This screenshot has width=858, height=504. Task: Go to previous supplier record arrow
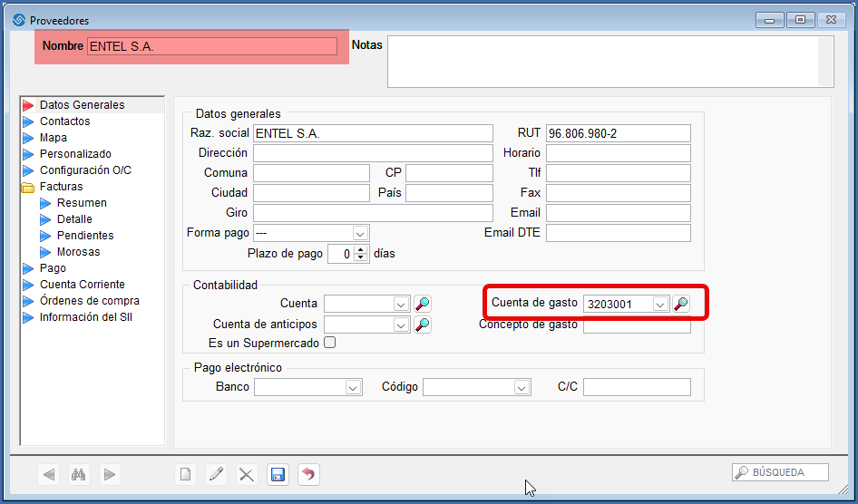[49, 474]
